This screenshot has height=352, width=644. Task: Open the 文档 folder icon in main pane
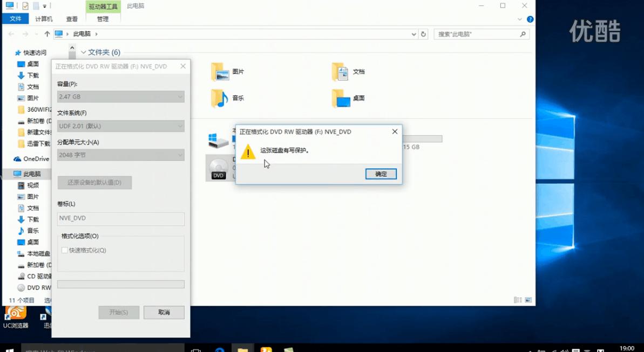point(340,72)
